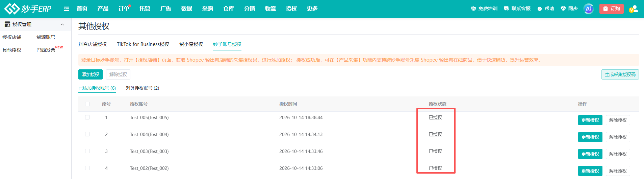The image size is (644, 179).
Task: Select 已添加授权账号 (6) subtab
Action: [x=97, y=88]
